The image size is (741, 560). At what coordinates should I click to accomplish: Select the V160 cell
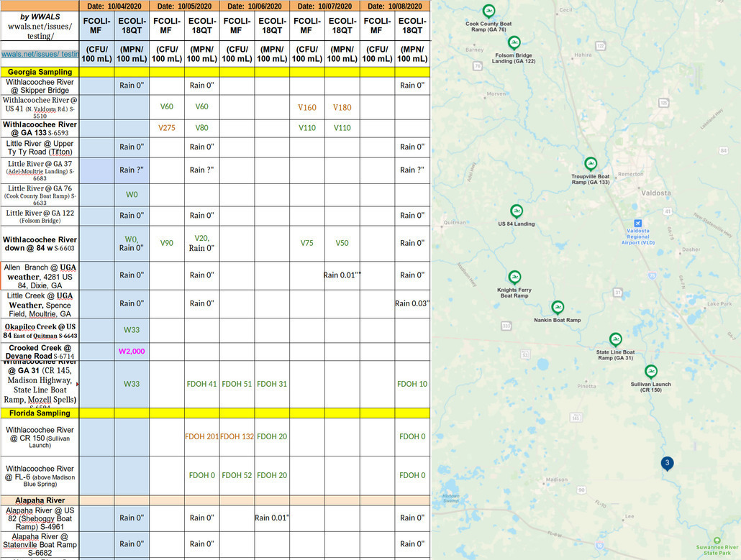(307, 108)
